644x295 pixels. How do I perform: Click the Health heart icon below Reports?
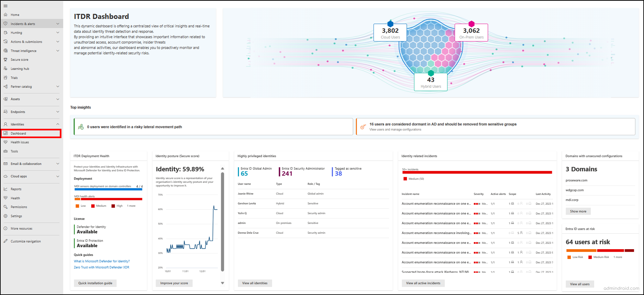5,198
